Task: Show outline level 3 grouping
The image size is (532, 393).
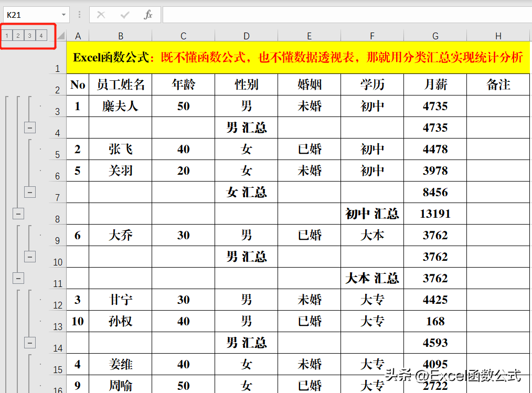Action: point(29,36)
